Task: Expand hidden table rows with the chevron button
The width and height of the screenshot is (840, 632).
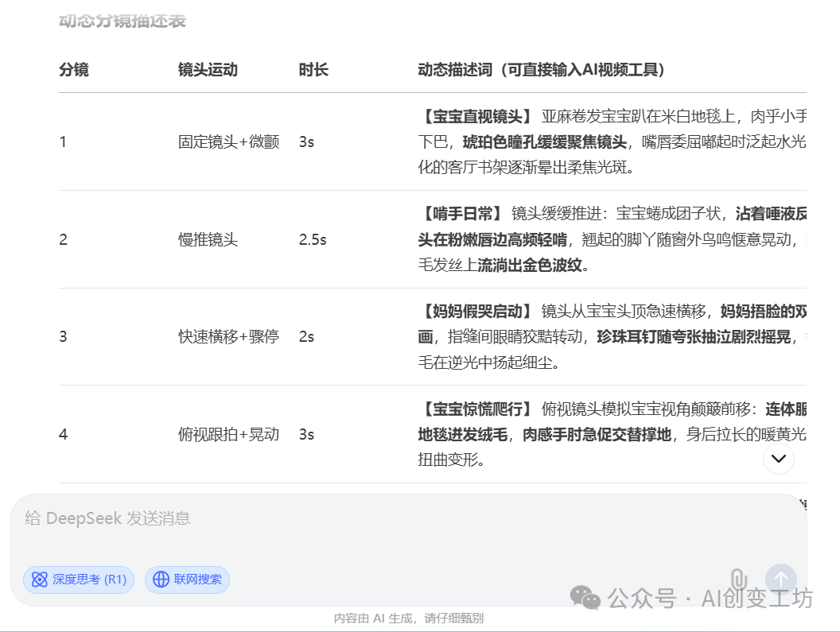Action: pyautogui.click(x=778, y=459)
